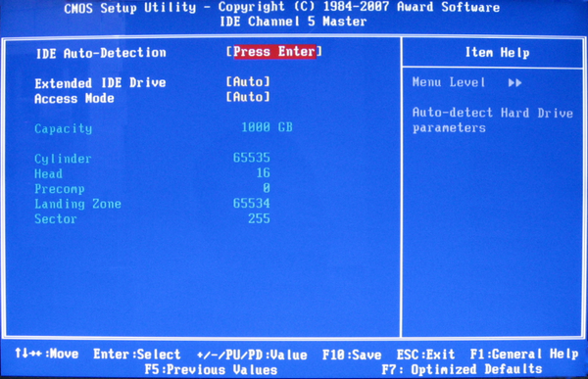Click the F7: Optimized Defaults hint
588x379 pixels.
(462, 369)
